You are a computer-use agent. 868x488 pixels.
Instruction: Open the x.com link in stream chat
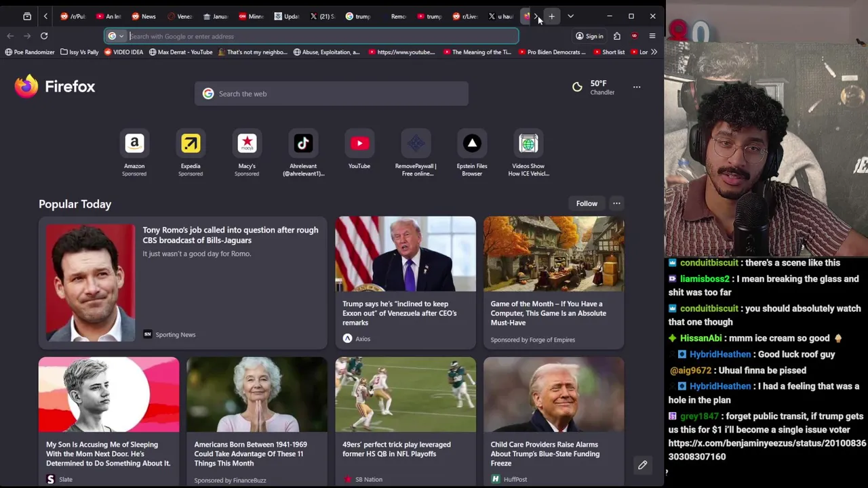[x=767, y=450]
